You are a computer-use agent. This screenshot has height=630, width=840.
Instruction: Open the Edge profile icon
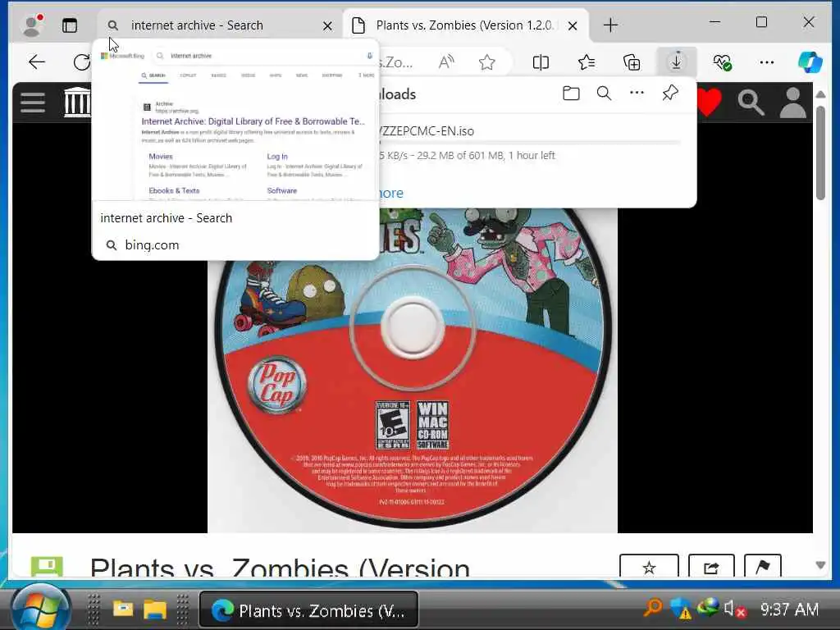click(x=32, y=25)
